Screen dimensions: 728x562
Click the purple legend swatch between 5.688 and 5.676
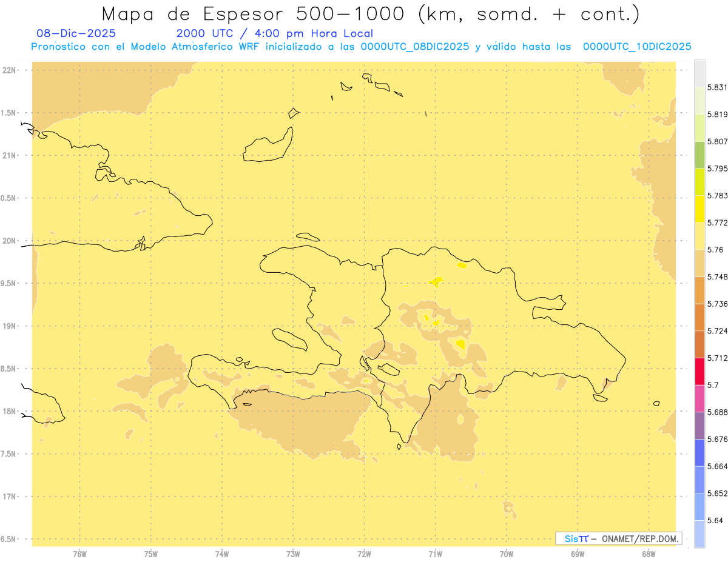699,426
